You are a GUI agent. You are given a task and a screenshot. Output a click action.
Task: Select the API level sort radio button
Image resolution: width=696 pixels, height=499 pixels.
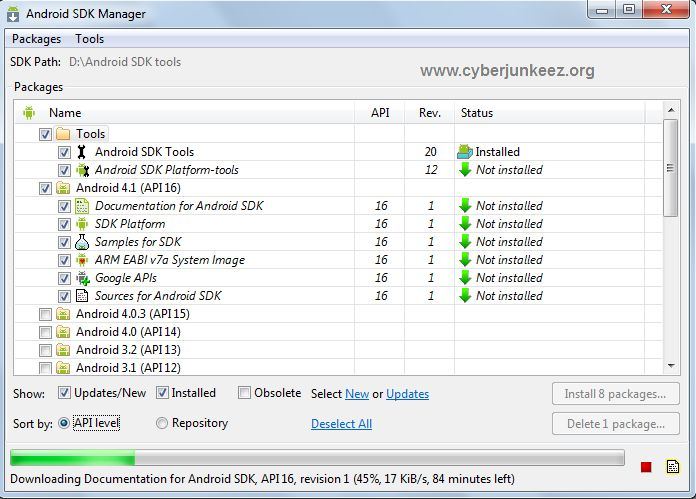tap(64, 424)
